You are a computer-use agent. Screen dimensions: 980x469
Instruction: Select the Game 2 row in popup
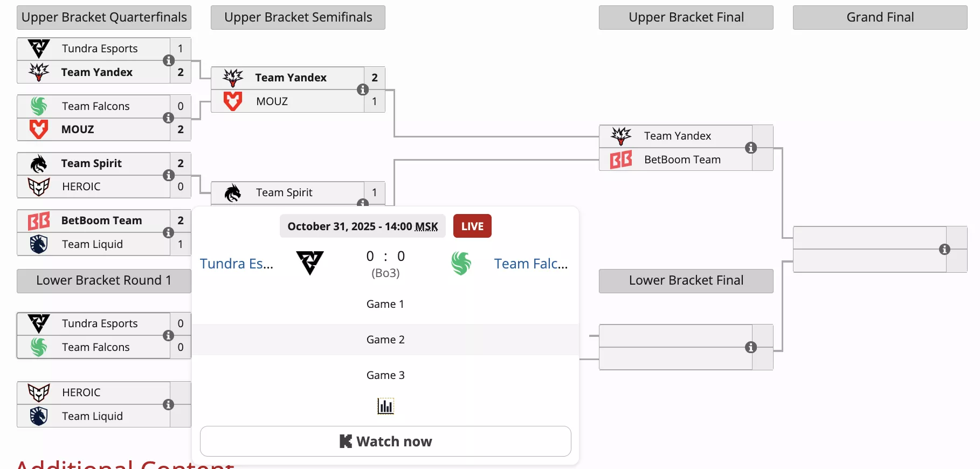385,340
